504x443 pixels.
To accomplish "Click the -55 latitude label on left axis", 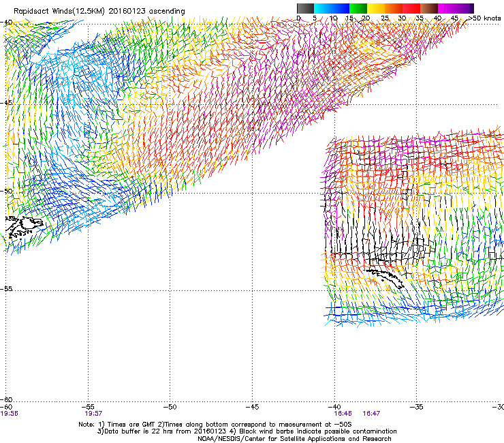I will tap(6, 289).
